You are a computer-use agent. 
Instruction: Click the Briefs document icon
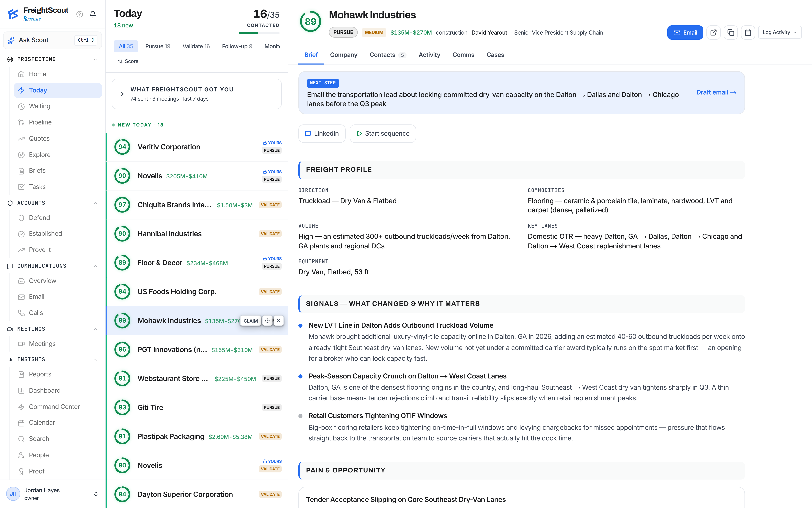coord(21,171)
